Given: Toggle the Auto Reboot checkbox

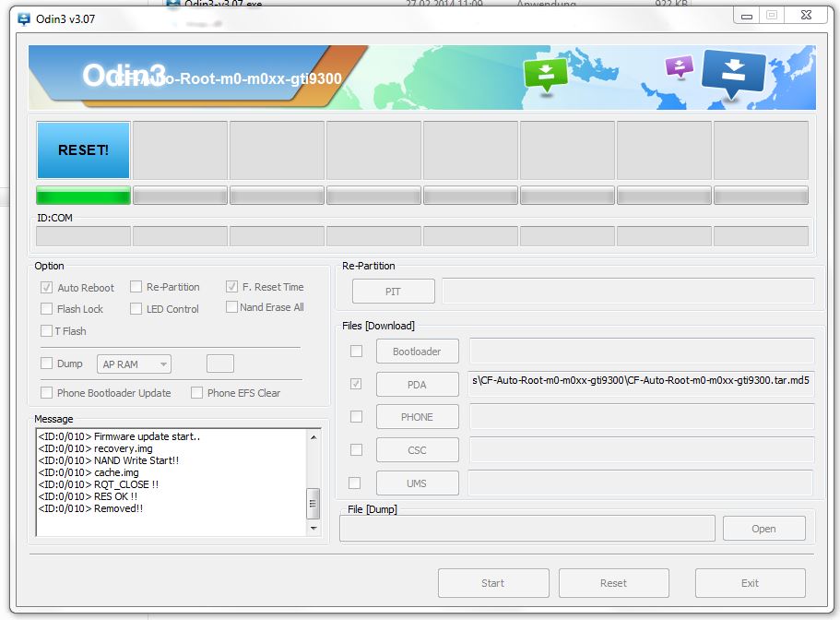Looking at the screenshot, I should tap(47, 288).
